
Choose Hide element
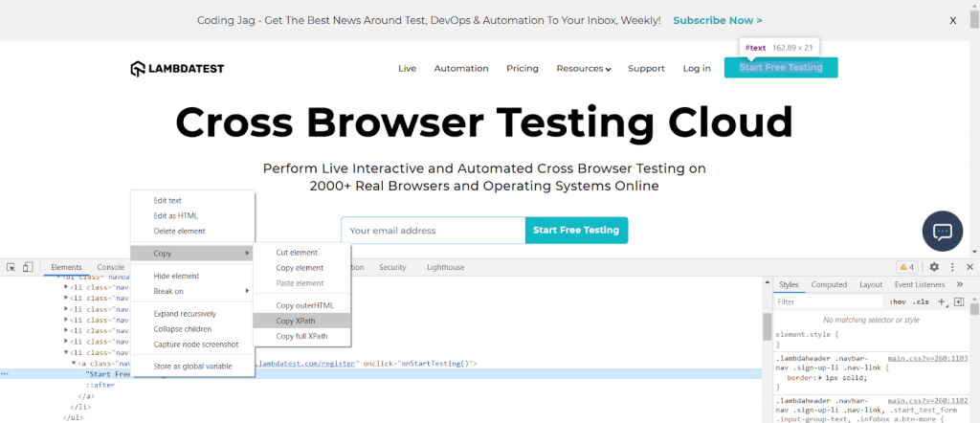click(191, 276)
